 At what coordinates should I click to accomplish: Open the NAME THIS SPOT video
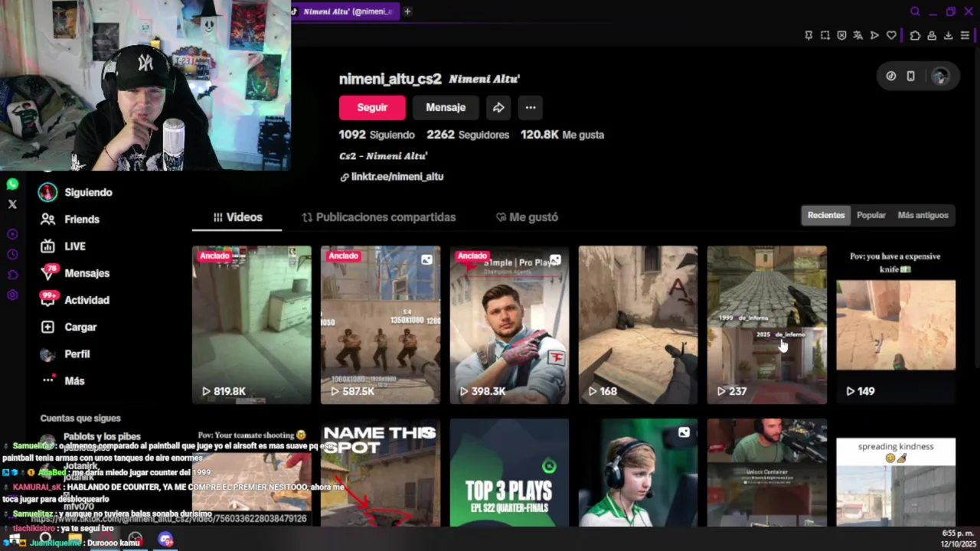click(381, 472)
